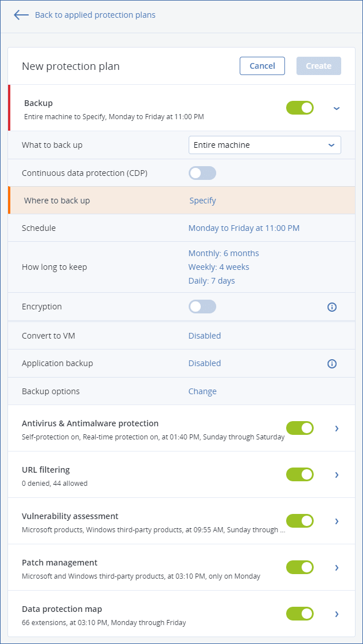Disable Antivirus & Antimalware protection toggle
The height and width of the screenshot is (644, 363).
300,428
